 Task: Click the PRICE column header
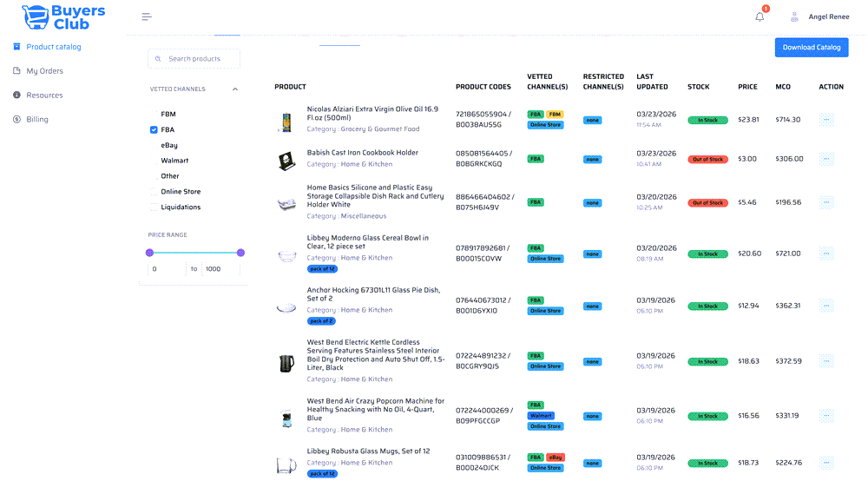click(747, 87)
